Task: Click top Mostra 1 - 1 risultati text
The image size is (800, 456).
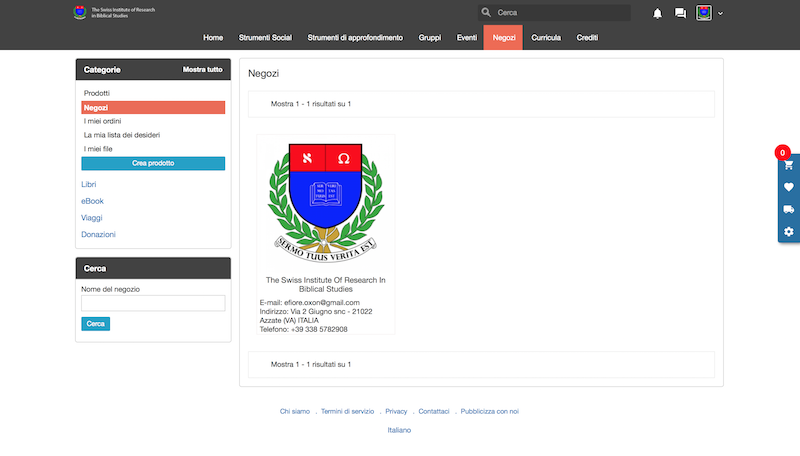Action: click(311, 104)
